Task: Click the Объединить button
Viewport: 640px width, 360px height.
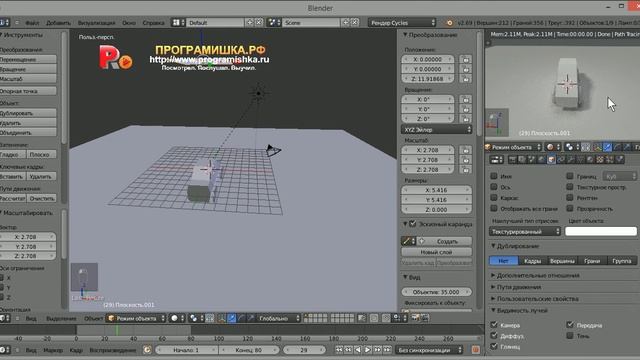Action: [x=28, y=133]
